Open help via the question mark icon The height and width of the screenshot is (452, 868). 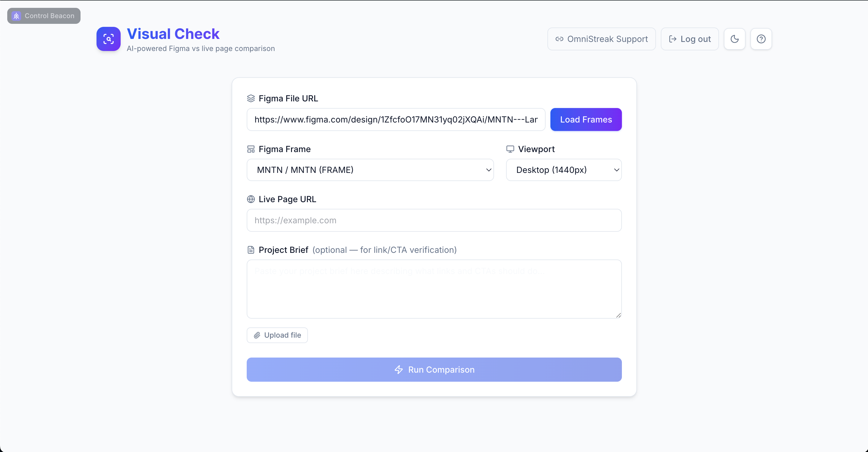pyautogui.click(x=761, y=39)
